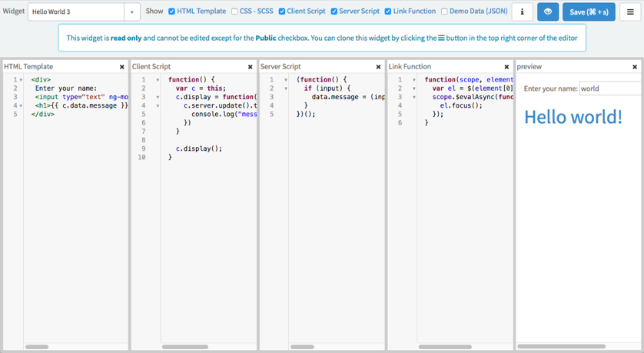This screenshot has width=644, height=353.
Task: Close the Client Script panel
Action: click(x=250, y=67)
